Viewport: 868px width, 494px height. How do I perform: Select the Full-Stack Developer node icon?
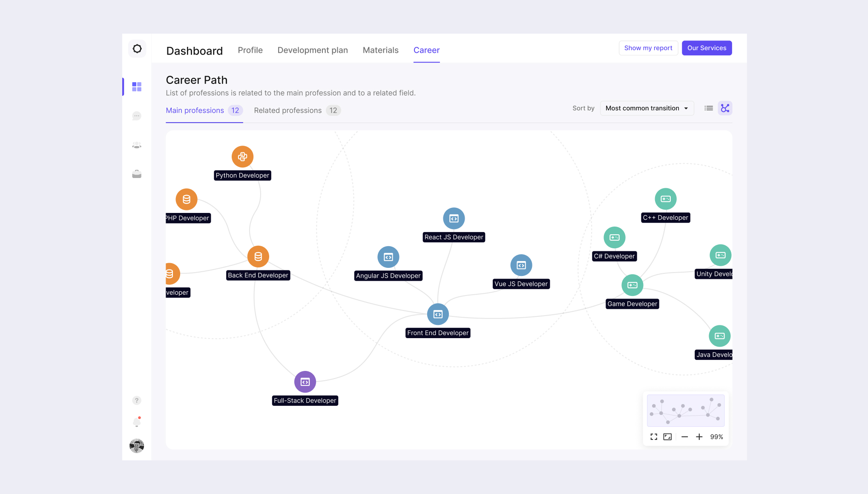click(x=305, y=382)
